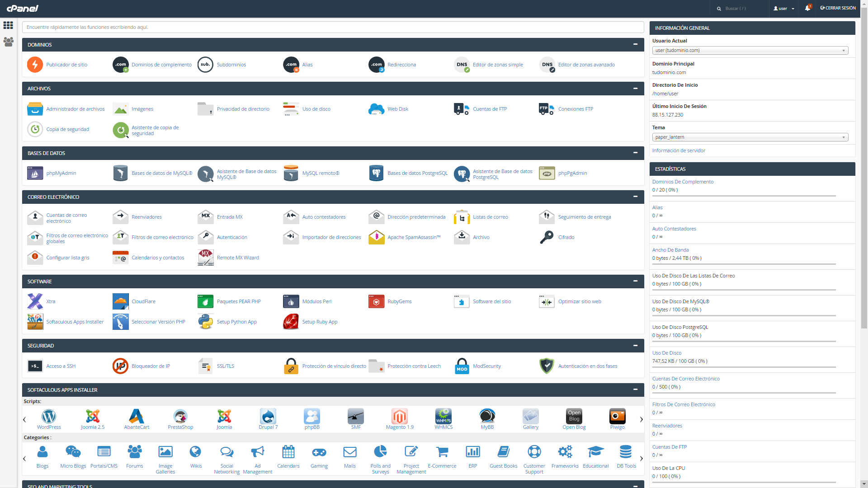This screenshot has width=868, height=488.
Task: Open the Softaculous Apps Installer icon
Action: click(x=35, y=322)
